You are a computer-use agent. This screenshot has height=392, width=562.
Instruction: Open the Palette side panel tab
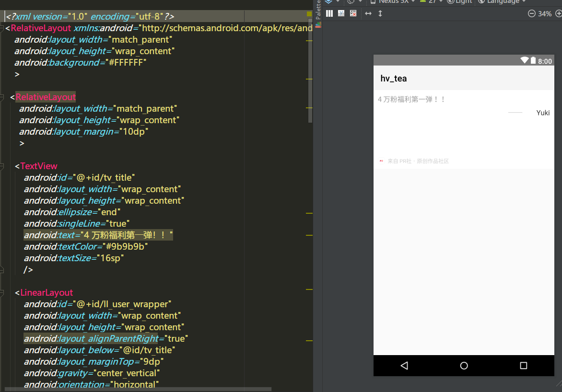click(x=318, y=10)
